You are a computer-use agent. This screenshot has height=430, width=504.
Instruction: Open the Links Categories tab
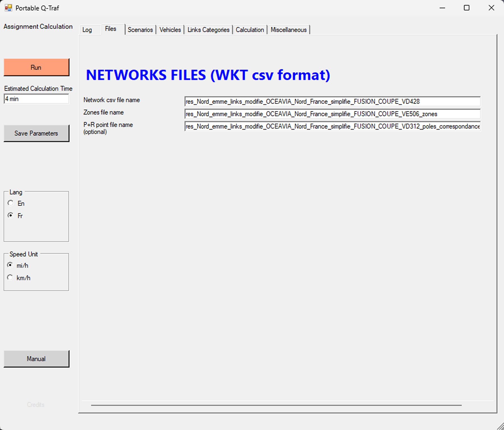pyautogui.click(x=208, y=30)
